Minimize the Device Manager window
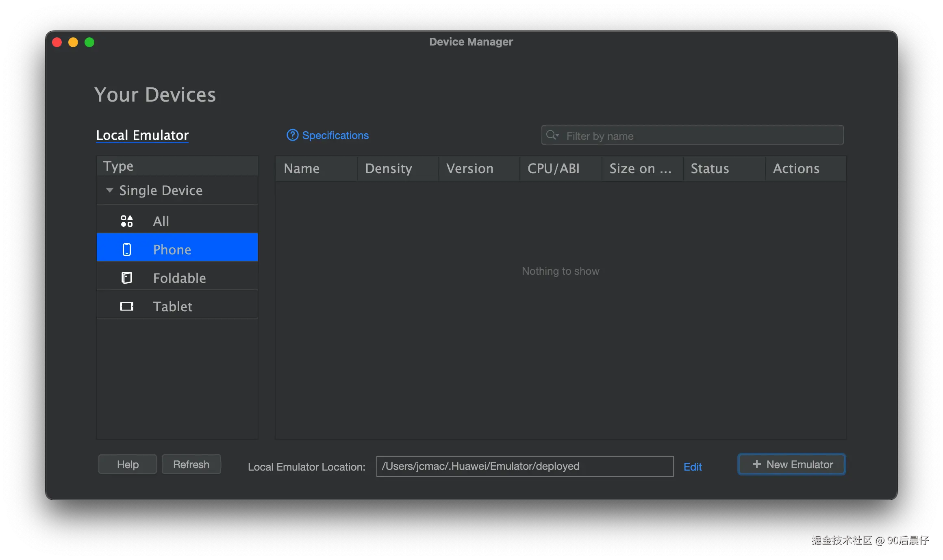 73,42
